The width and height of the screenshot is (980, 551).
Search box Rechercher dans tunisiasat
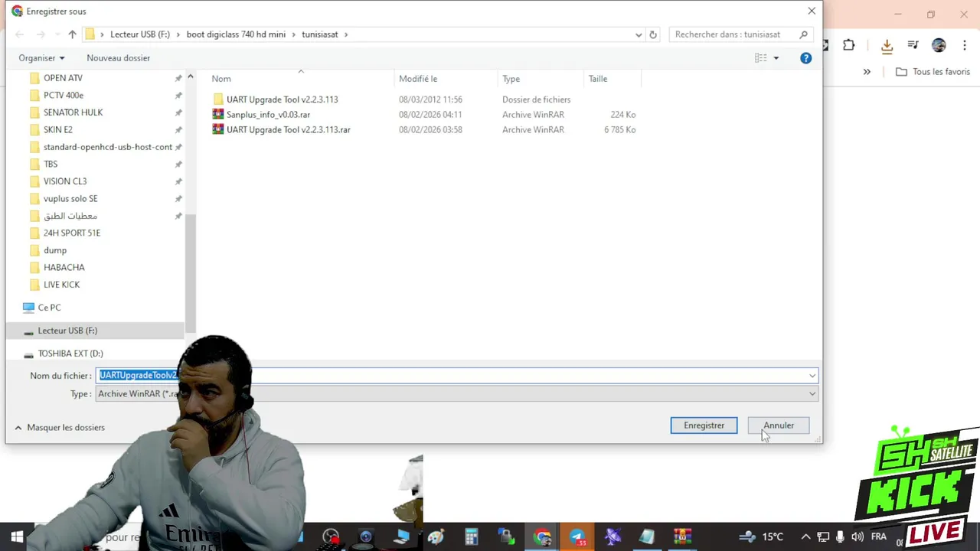[x=740, y=34]
